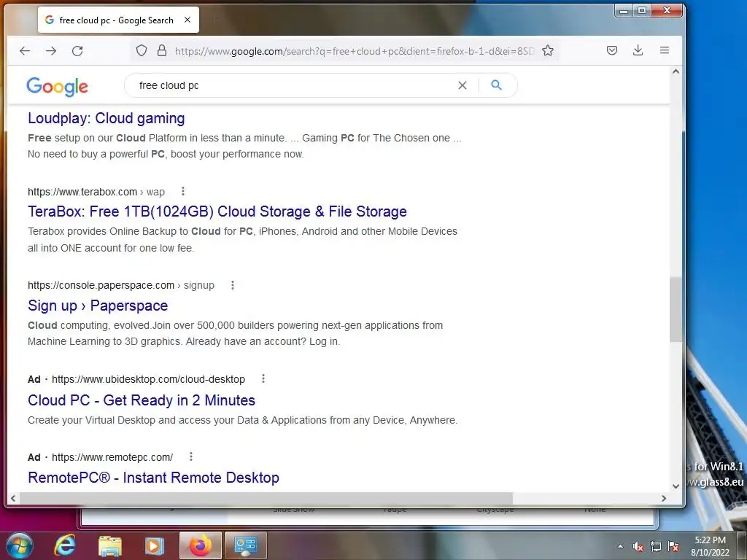Click the console.paperspace.com › signup URL text
The height and width of the screenshot is (560, 747).
121,285
